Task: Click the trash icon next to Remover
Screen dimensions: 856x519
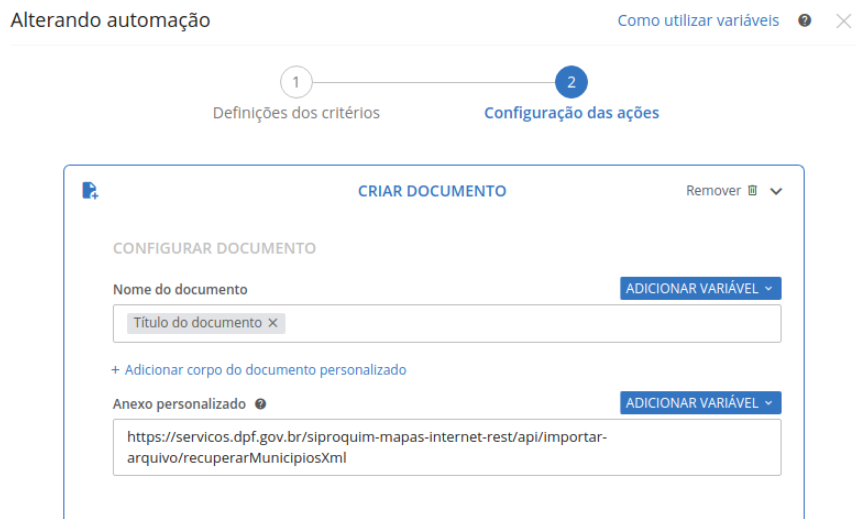Action: [x=753, y=190]
